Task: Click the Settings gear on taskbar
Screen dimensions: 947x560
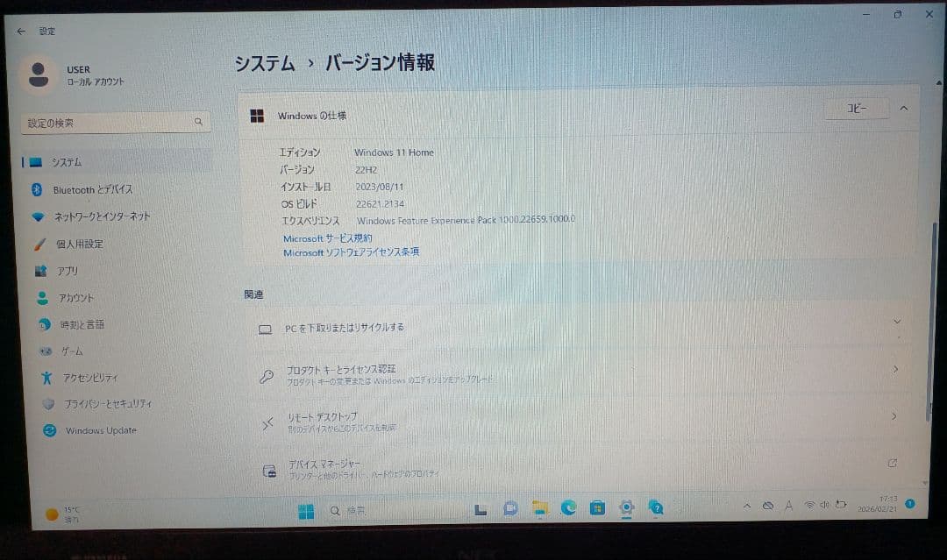Action: pos(627,508)
